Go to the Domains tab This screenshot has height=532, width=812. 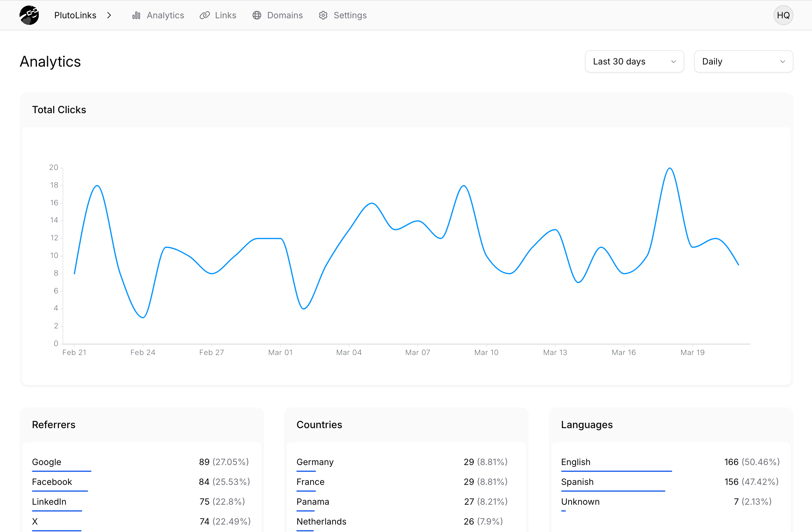[x=277, y=16]
